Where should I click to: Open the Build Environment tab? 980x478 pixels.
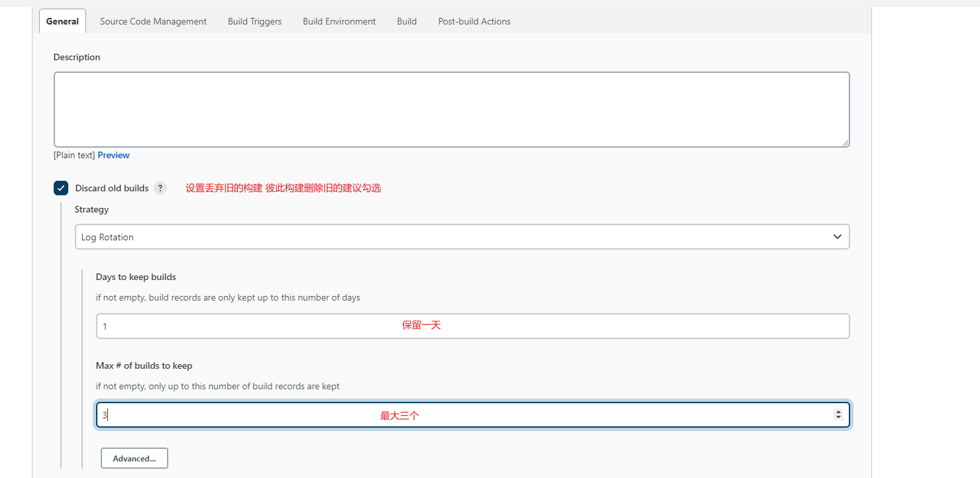click(x=339, y=21)
